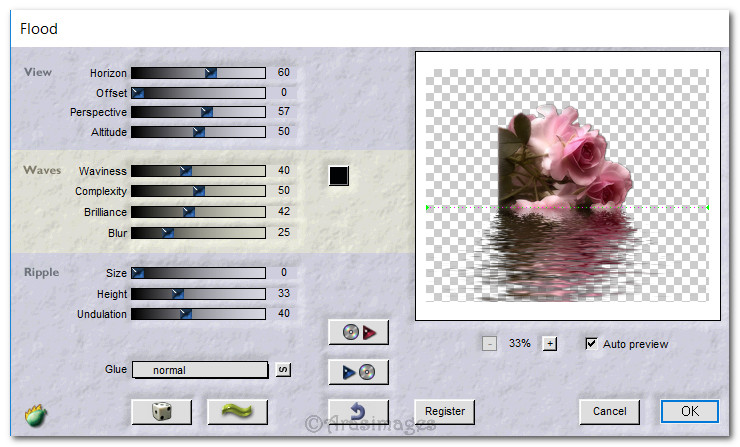Viewport: 740px width, 447px height.
Task: Click the dice randomize settings button
Action: pos(161,410)
